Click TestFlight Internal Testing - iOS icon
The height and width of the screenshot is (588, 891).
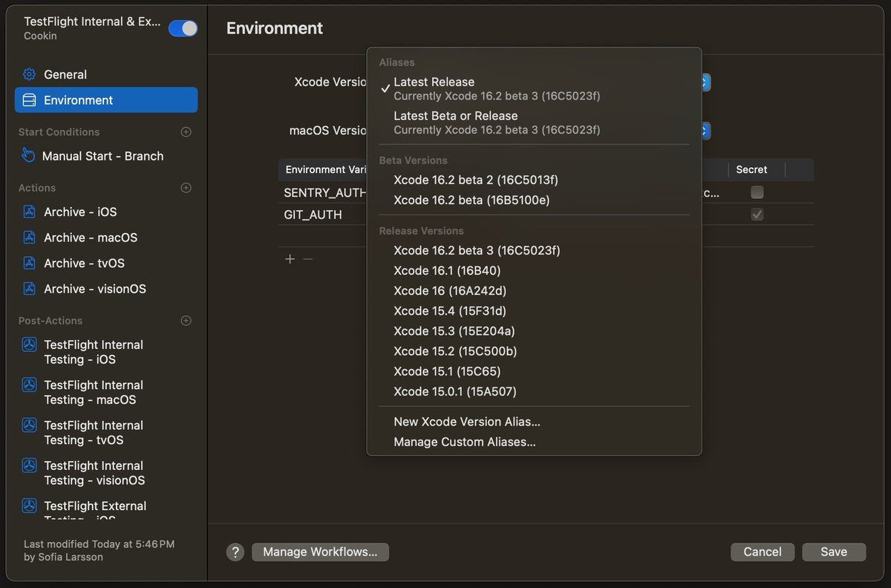pyautogui.click(x=29, y=344)
